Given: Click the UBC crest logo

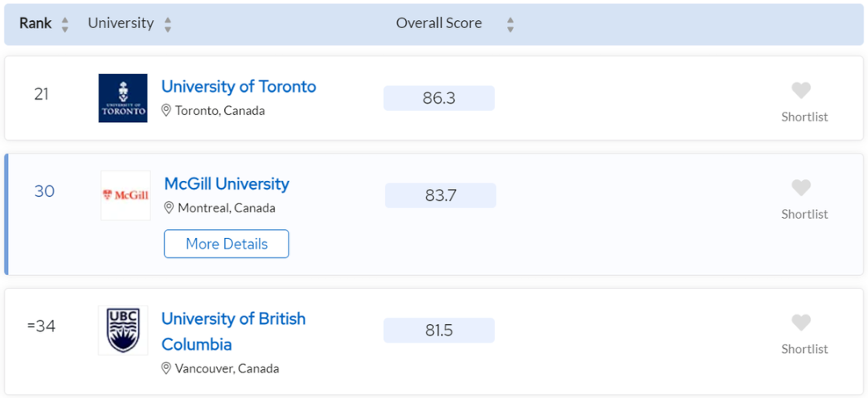Looking at the screenshot, I should (123, 330).
